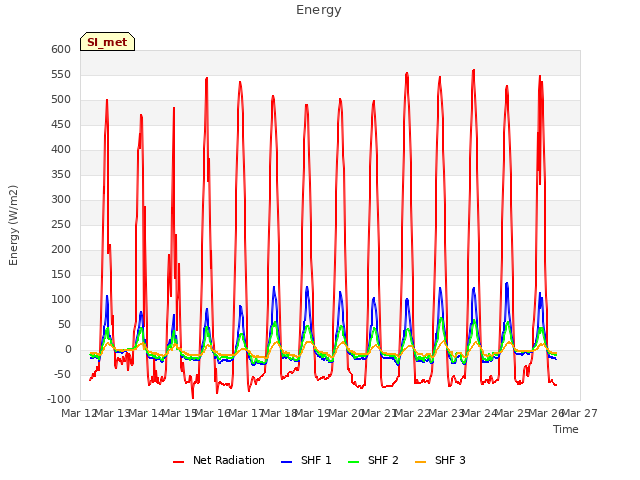Toggle SHF 2 legend entry

pyautogui.click(x=373, y=460)
